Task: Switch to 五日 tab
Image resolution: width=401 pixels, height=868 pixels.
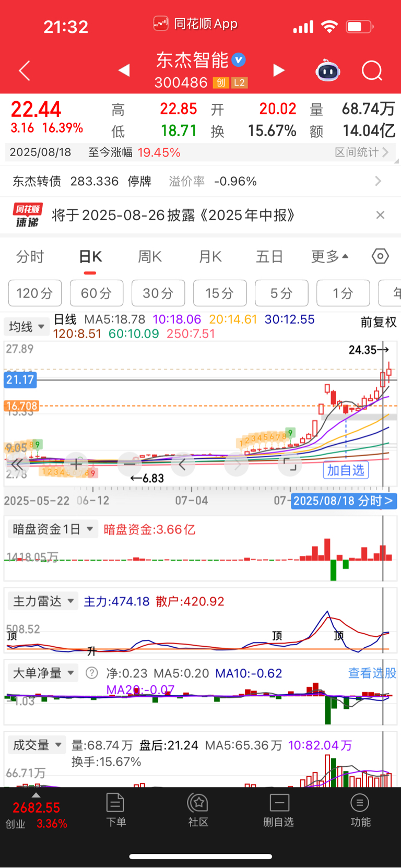Action: [x=269, y=256]
